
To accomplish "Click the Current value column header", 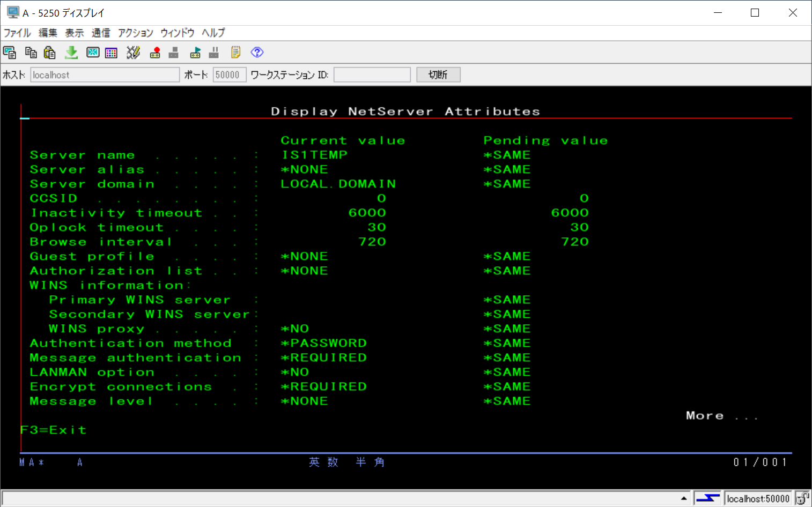I will point(343,140).
